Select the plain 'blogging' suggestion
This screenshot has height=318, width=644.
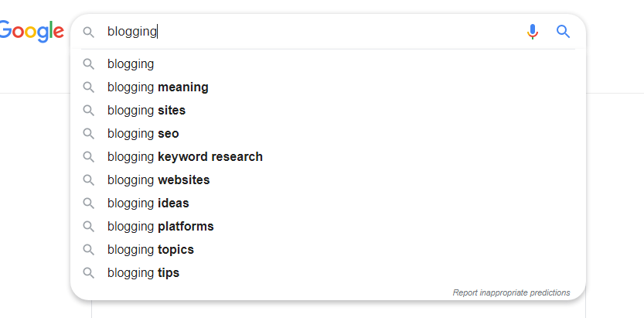click(131, 64)
